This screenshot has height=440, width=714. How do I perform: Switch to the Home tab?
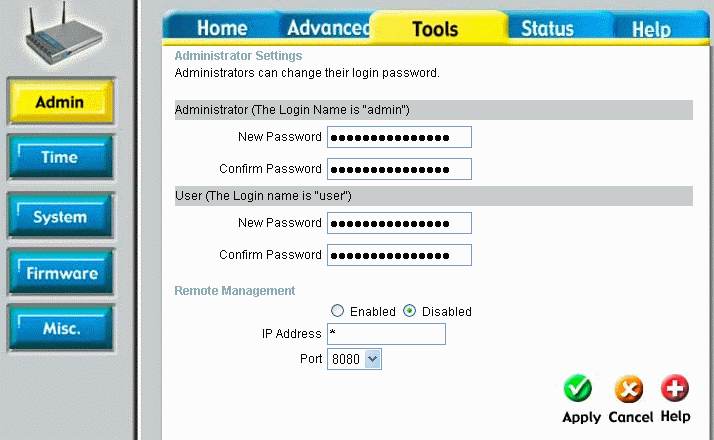[x=221, y=28]
